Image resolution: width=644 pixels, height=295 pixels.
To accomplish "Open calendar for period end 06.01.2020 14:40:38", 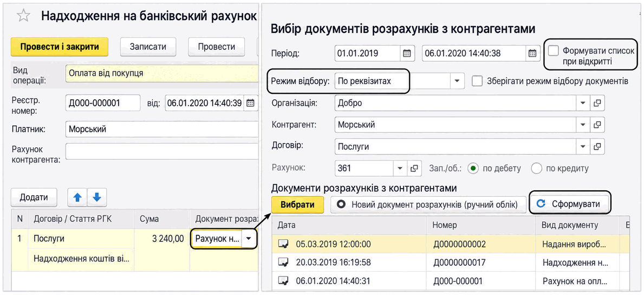I will (x=532, y=54).
